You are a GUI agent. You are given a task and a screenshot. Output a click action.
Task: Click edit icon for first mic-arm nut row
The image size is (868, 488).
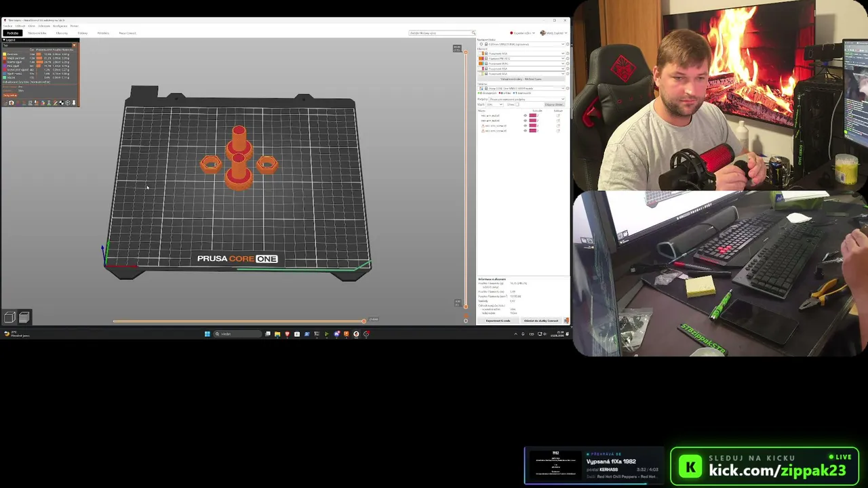click(558, 116)
